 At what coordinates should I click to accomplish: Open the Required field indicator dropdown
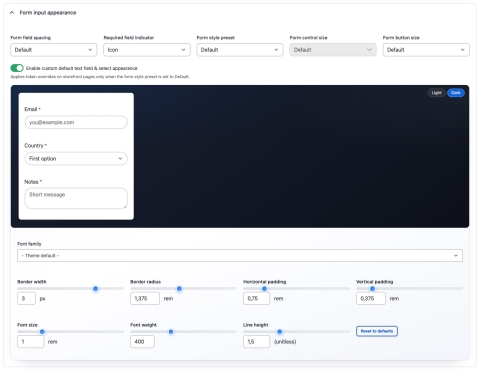[147, 50]
